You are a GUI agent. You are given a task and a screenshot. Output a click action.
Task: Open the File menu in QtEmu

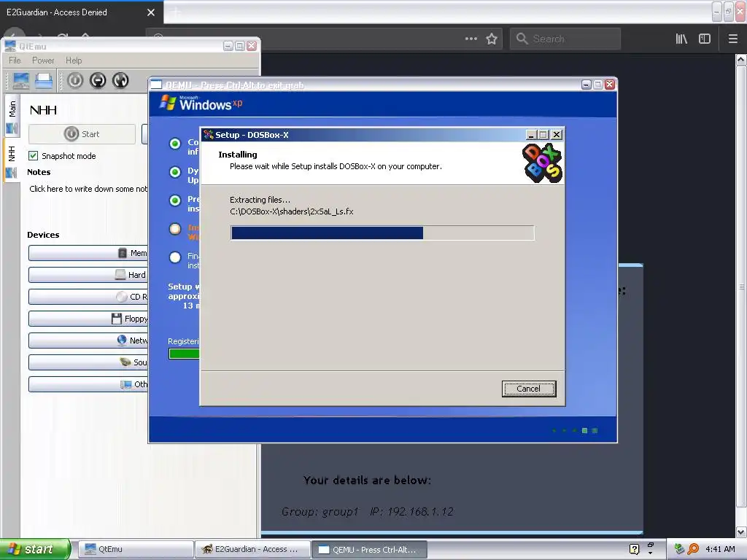click(x=15, y=61)
